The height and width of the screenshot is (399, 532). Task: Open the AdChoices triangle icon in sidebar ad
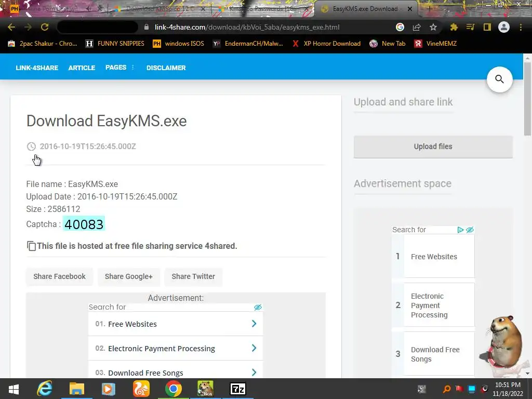460,230
